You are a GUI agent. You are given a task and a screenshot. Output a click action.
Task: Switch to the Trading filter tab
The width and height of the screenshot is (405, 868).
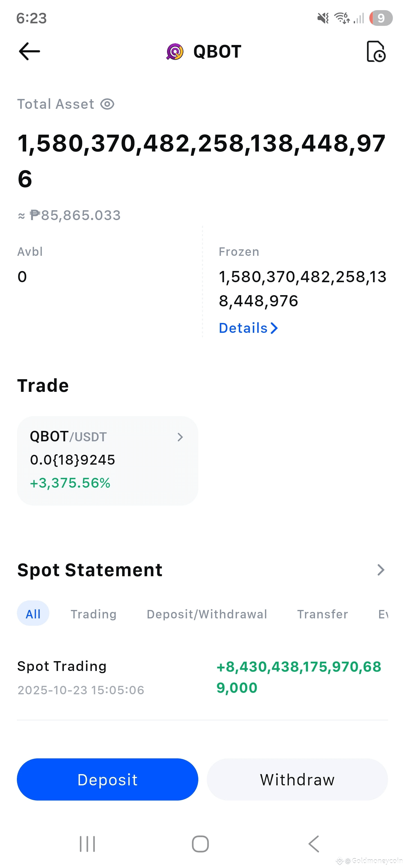(93, 614)
